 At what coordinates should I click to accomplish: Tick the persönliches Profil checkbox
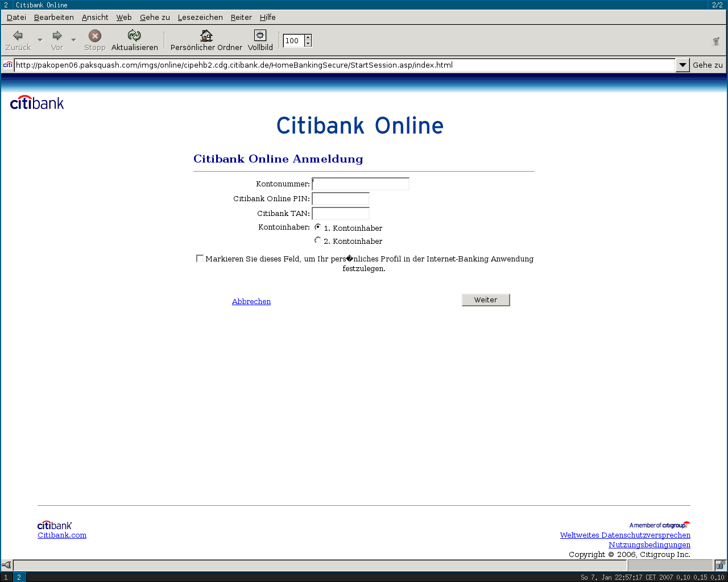tap(200, 258)
